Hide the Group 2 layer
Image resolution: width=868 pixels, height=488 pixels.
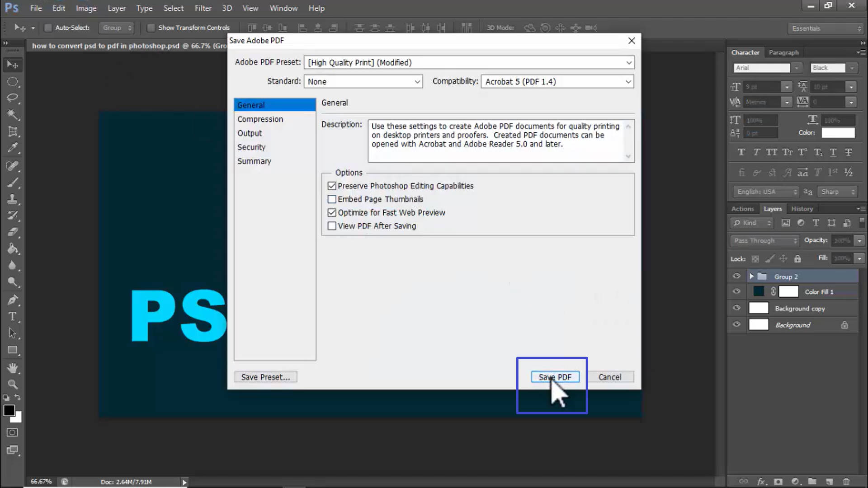click(736, 276)
